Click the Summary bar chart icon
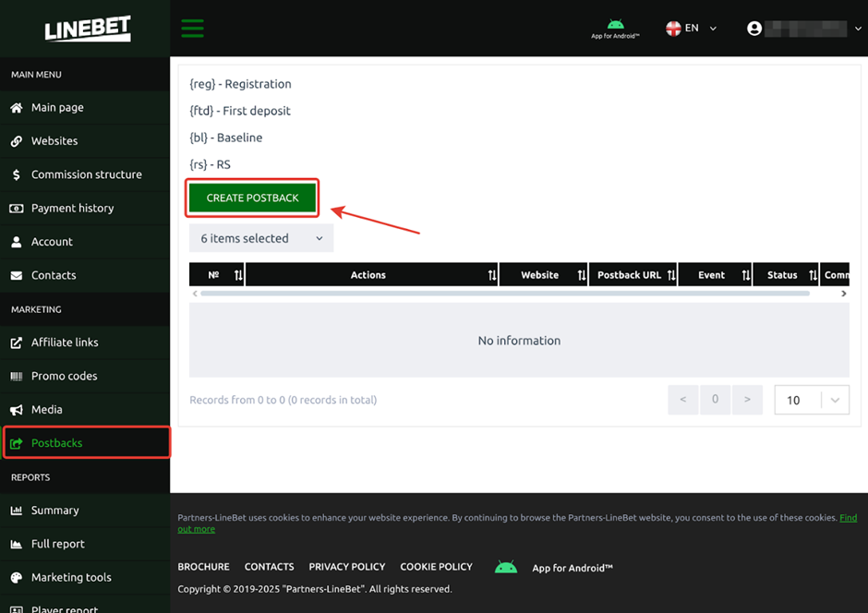The height and width of the screenshot is (613, 868). point(17,511)
